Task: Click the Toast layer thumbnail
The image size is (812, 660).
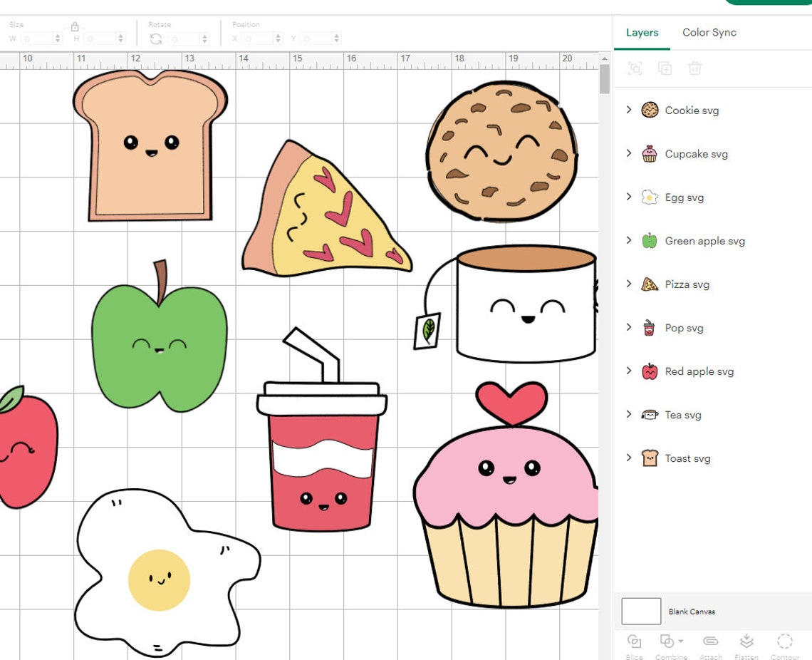Action: coord(650,458)
